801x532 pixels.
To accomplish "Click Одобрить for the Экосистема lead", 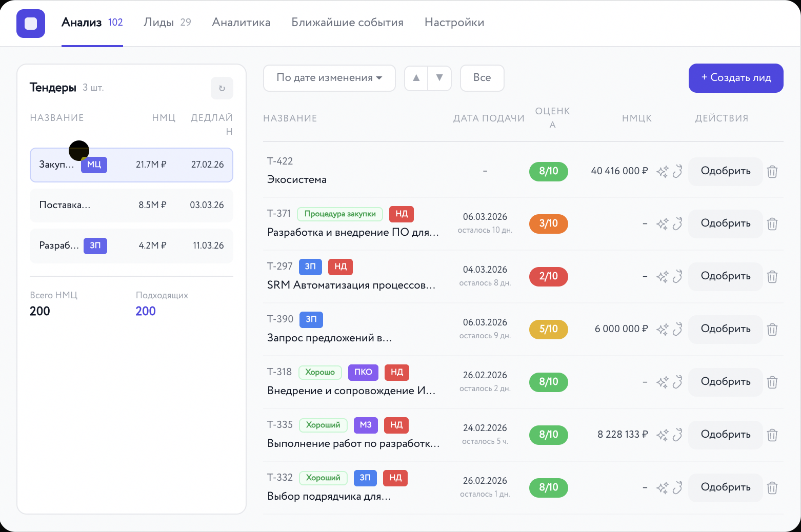I will pos(725,171).
